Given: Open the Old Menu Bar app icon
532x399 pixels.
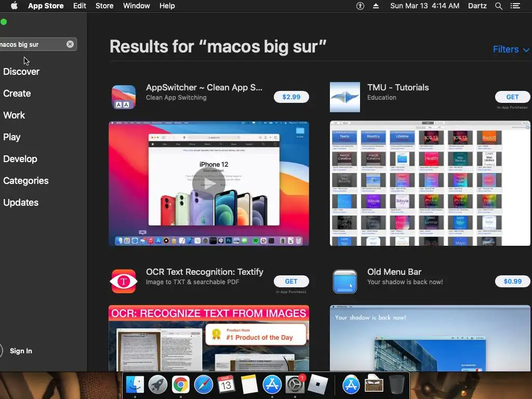Looking at the screenshot, I should coord(345,281).
